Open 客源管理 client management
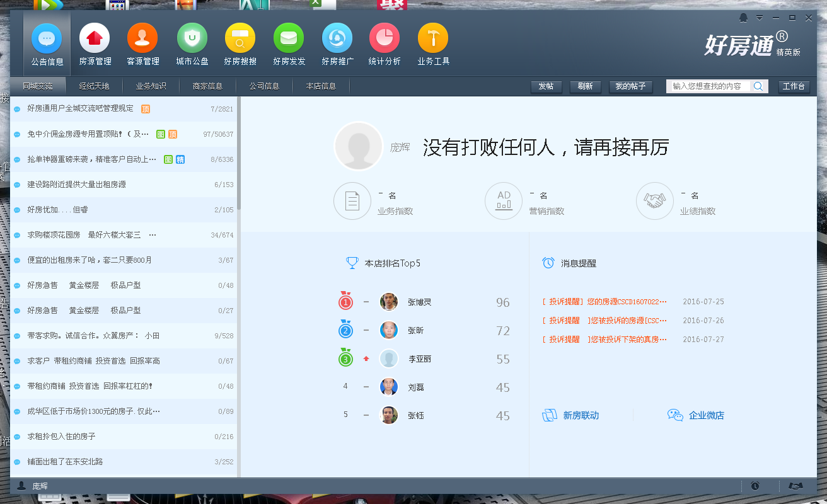The width and height of the screenshot is (827, 504). (142, 44)
